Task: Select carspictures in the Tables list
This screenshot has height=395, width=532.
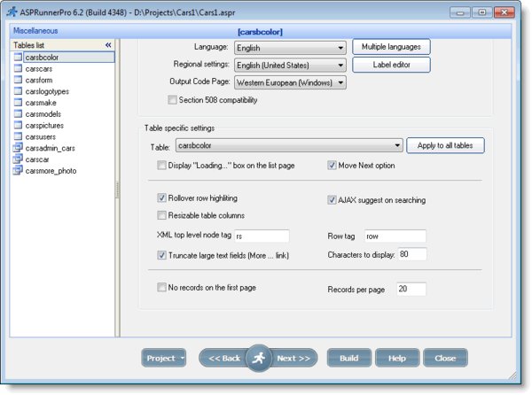Action: (44, 126)
